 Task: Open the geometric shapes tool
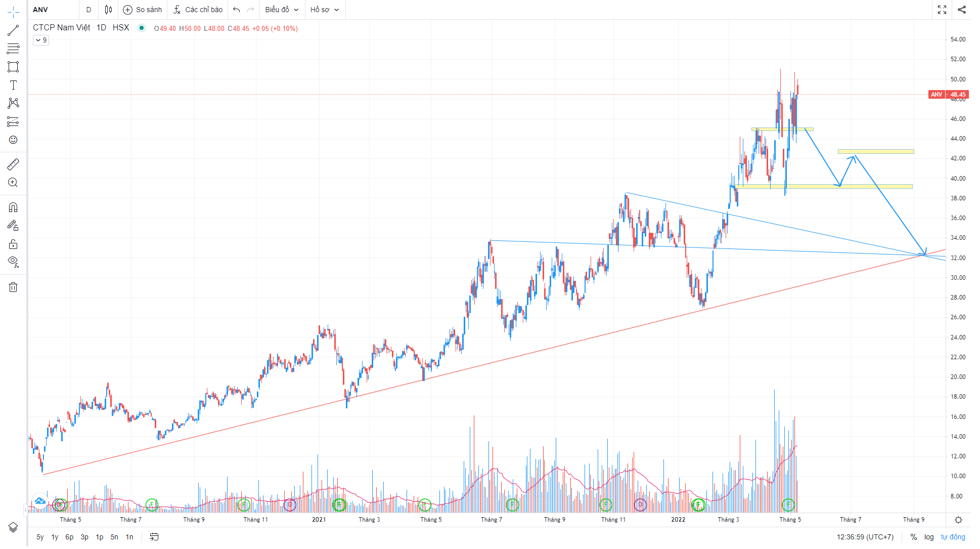pyautogui.click(x=13, y=67)
